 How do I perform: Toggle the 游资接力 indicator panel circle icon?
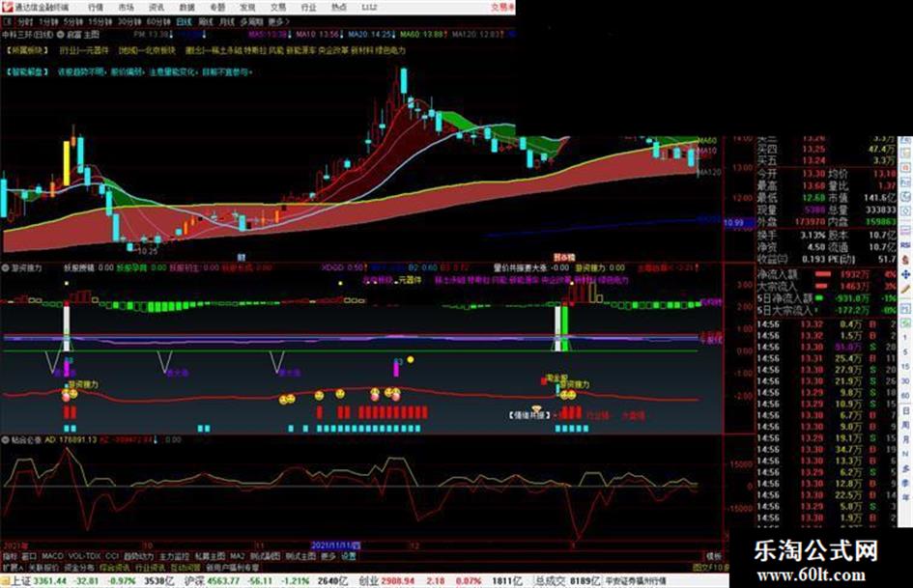tap(6, 268)
